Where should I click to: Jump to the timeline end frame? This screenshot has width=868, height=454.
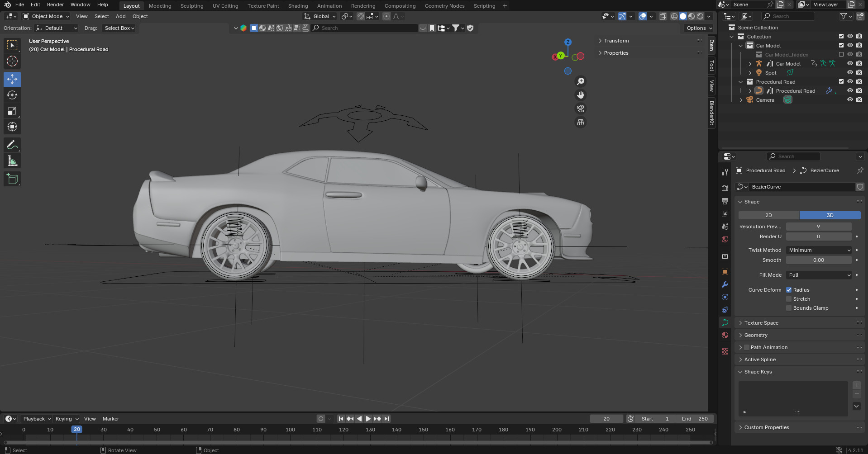(386, 419)
